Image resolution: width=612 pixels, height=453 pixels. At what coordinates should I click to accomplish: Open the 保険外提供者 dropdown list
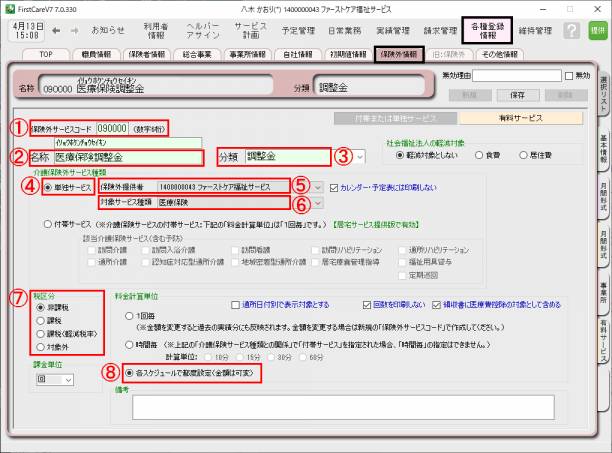tap(319, 187)
